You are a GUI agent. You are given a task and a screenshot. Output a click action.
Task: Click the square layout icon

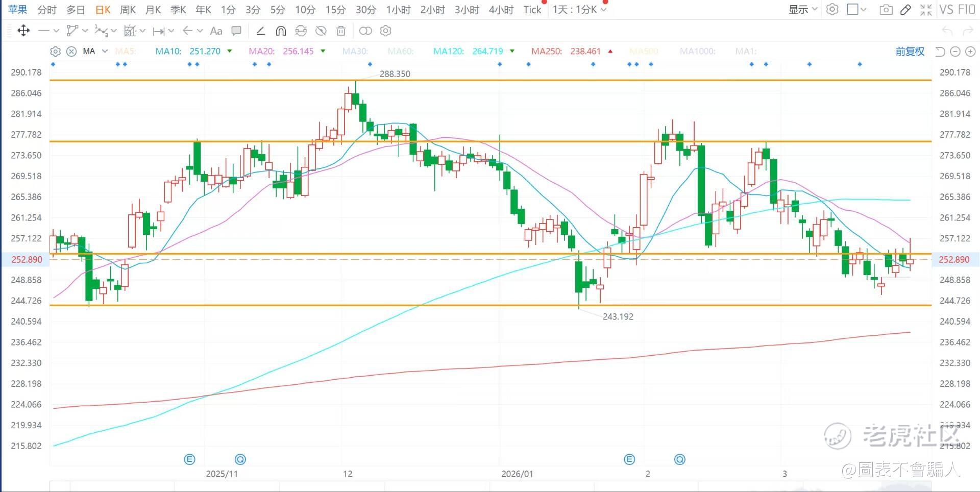point(852,9)
